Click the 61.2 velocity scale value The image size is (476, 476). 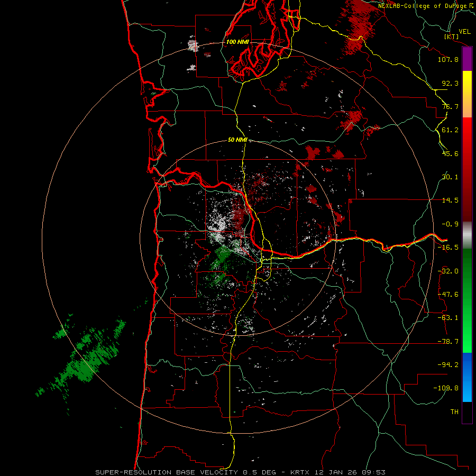(x=450, y=130)
